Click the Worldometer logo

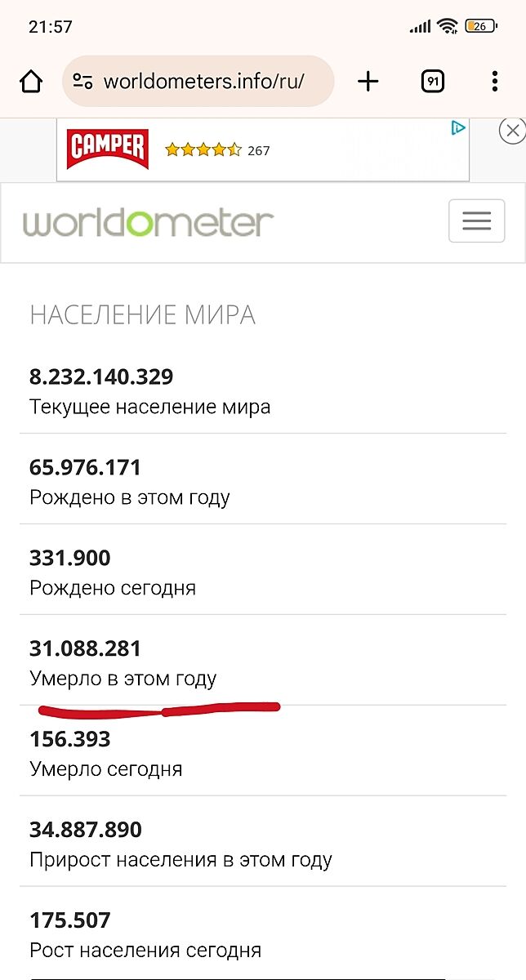[x=148, y=222]
